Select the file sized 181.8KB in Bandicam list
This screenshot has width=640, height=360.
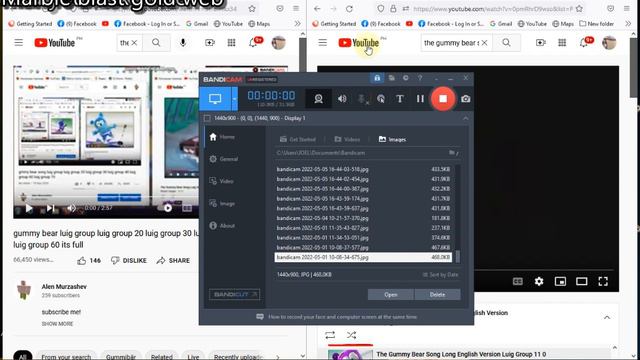point(363,218)
